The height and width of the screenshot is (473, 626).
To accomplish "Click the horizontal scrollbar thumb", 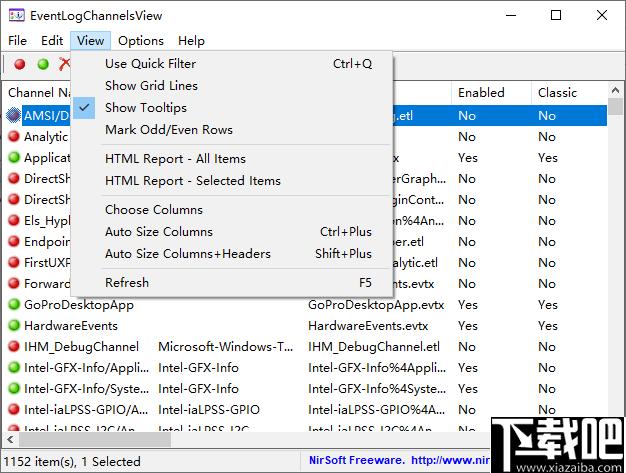I will pyautogui.click(x=95, y=440).
